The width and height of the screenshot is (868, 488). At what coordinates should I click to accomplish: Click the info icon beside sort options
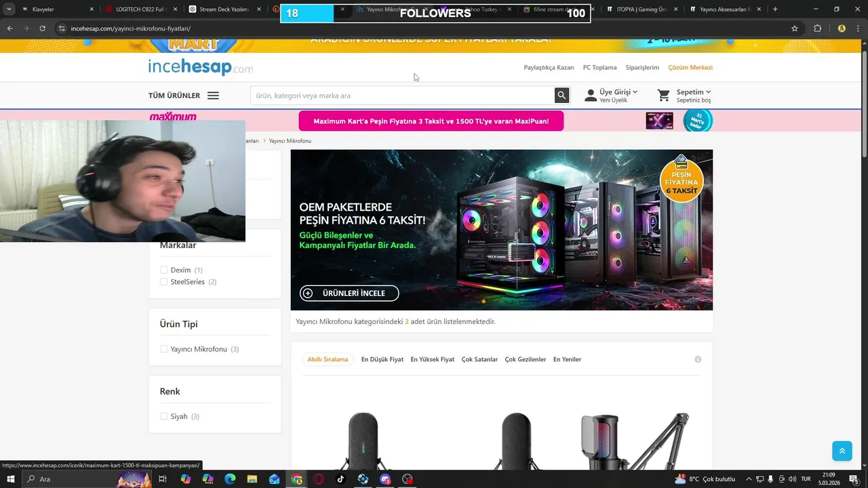tap(698, 359)
